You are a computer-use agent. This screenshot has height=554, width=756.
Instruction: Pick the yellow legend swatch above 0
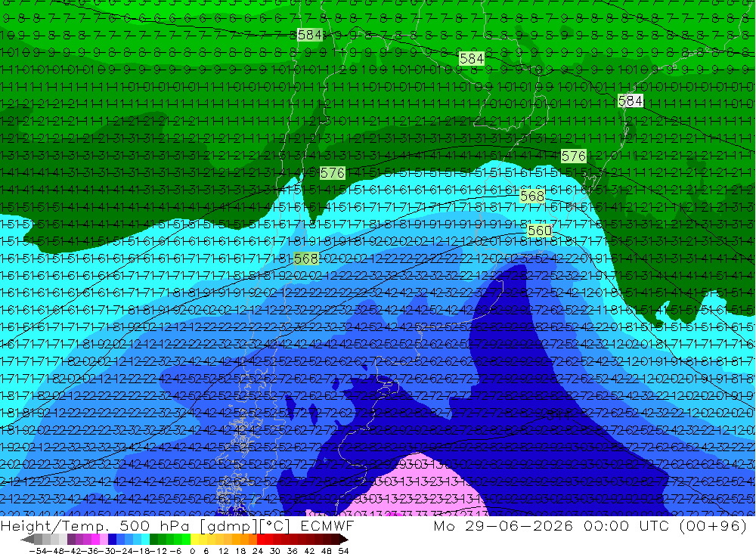(194, 540)
